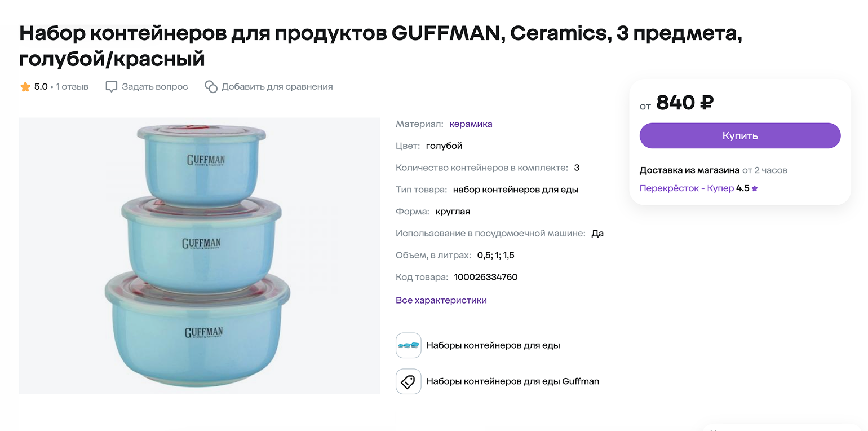This screenshot has height=431, width=868.
Task: Click Задать вопрос to ask a question
Action: [x=156, y=86]
